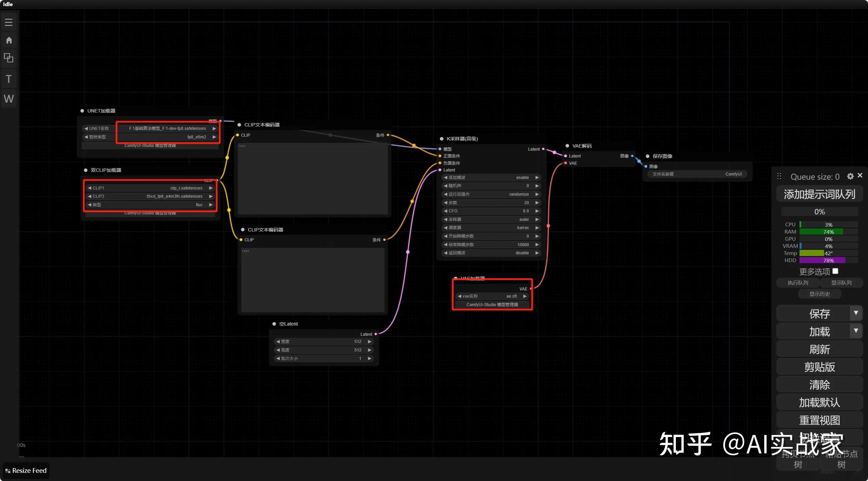
Task: Open the hamburger menu in sidebar
Action: 9,22
